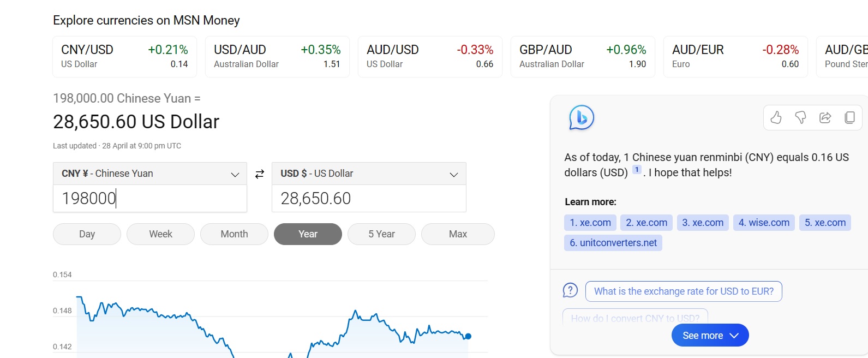Select the Max chart range

458,234
